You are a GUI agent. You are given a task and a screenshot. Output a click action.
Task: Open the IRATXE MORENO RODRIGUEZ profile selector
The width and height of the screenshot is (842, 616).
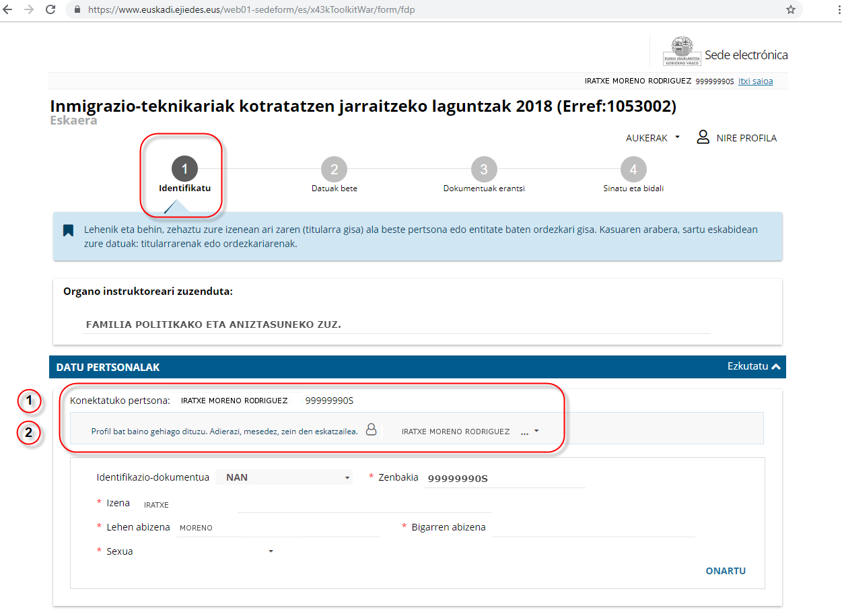coord(470,432)
